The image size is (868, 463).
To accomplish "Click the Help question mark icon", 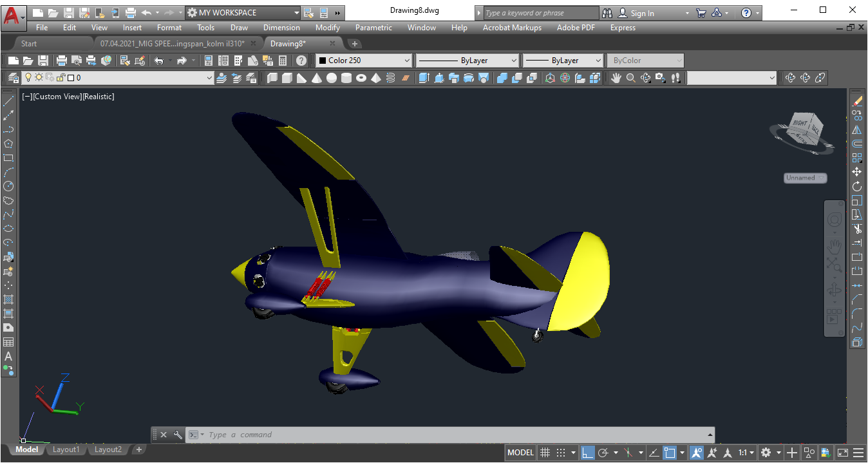I will pyautogui.click(x=301, y=61).
